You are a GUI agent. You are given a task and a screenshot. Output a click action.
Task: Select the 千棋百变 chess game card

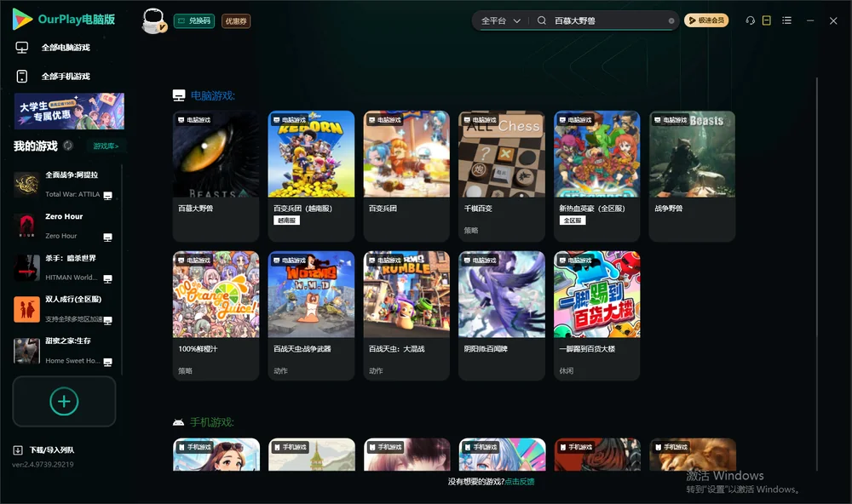tap(502, 176)
